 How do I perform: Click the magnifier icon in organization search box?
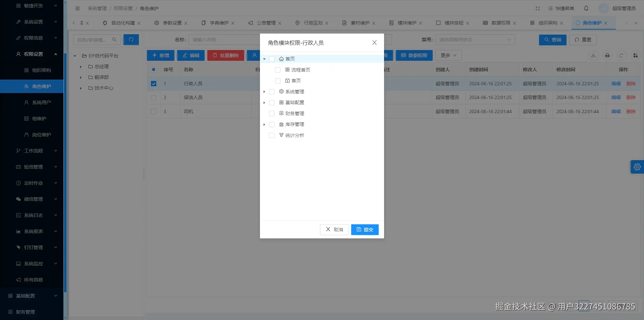pos(114,40)
